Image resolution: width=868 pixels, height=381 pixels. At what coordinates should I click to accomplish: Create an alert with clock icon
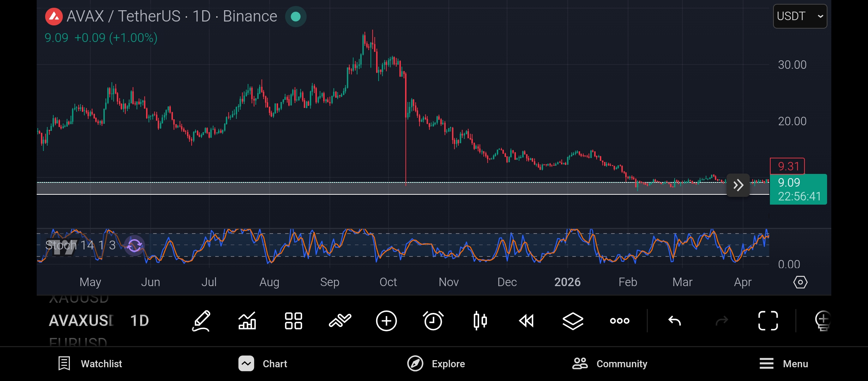point(433,321)
